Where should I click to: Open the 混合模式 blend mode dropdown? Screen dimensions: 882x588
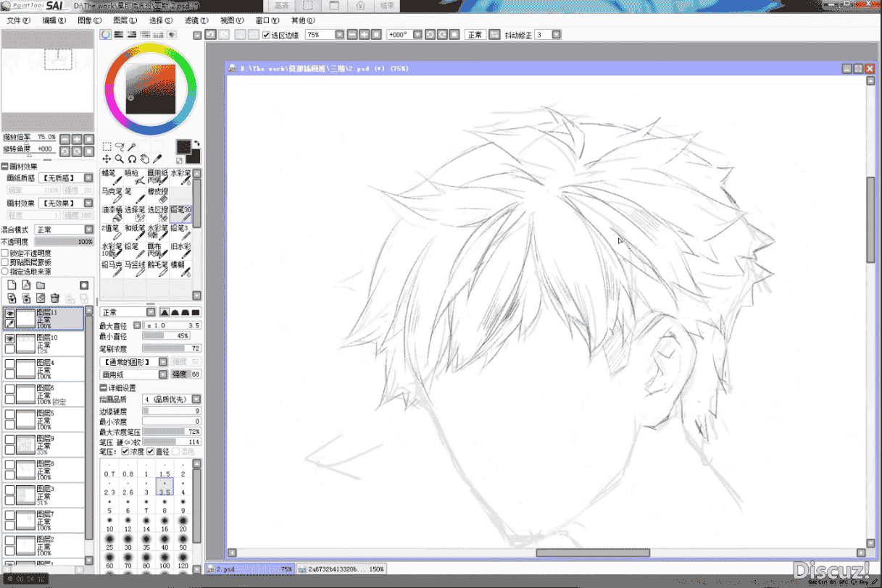[x=88, y=230]
